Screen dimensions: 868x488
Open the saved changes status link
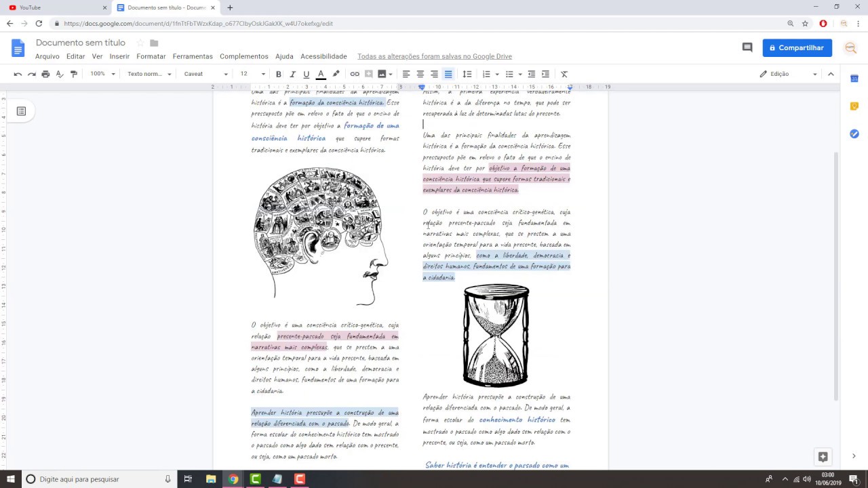coord(435,56)
